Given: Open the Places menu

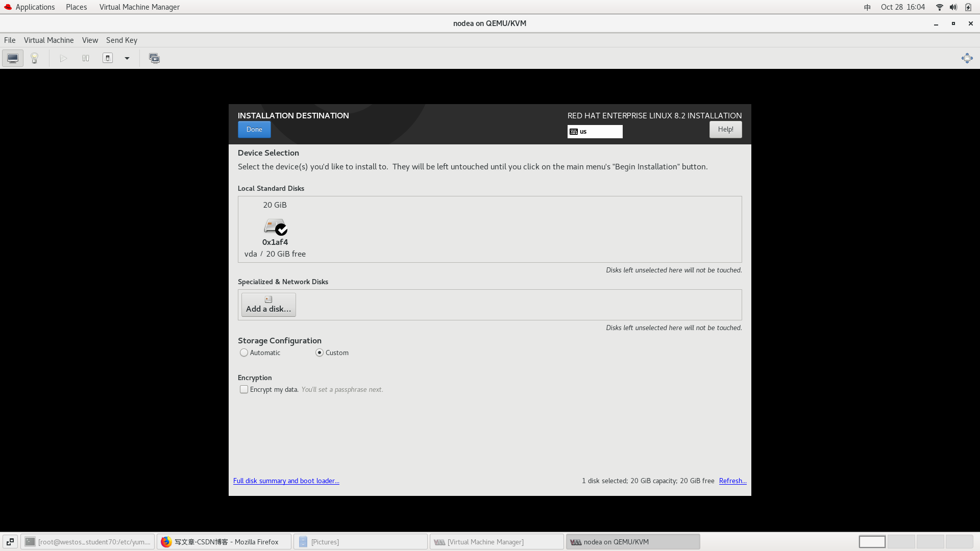Looking at the screenshot, I should [x=76, y=7].
